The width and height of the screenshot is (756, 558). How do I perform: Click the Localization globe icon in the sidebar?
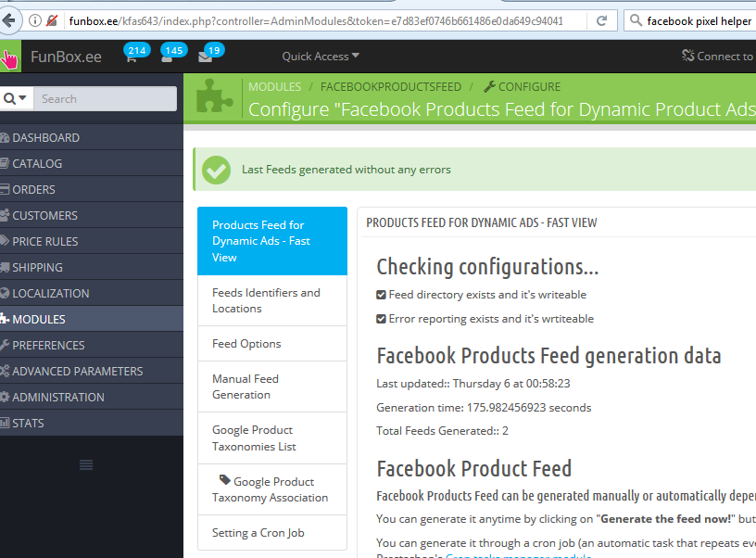click(x=5, y=293)
